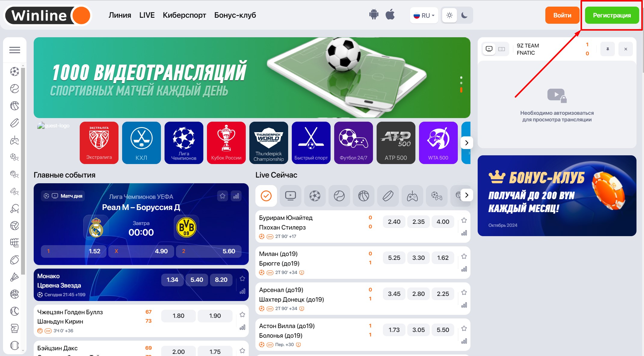
Task: Filter Live Сейчас by video broadcast icon
Action: pyautogui.click(x=290, y=196)
